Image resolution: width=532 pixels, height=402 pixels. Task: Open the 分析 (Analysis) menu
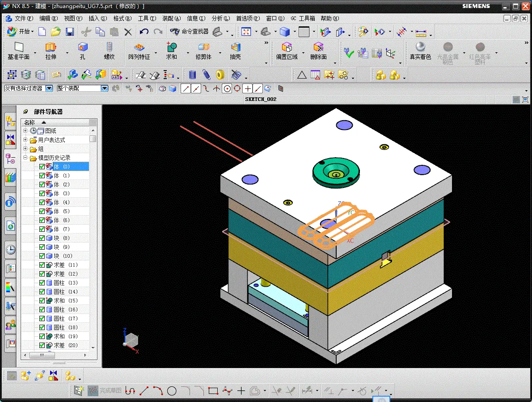220,18
